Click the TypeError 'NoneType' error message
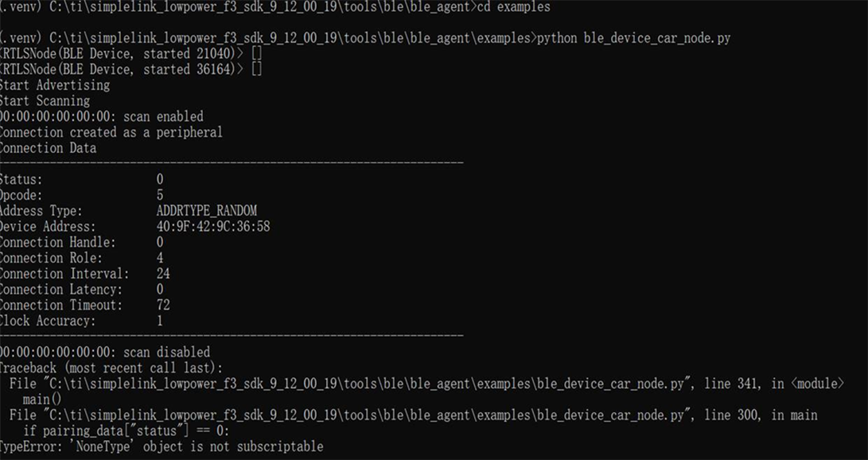Viewport: 868px width, 460px height. pyautogui.click(x=162, y=446)
